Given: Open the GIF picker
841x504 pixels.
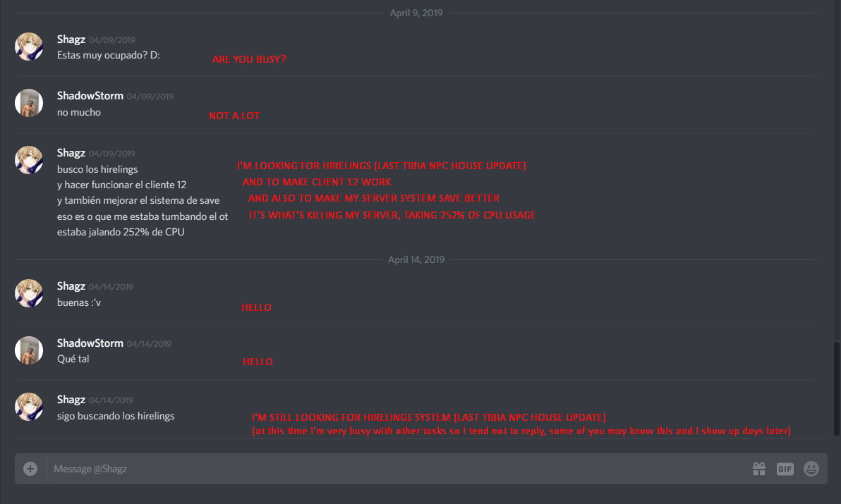Looking at the screenshot, I should [x=785, y=469].
